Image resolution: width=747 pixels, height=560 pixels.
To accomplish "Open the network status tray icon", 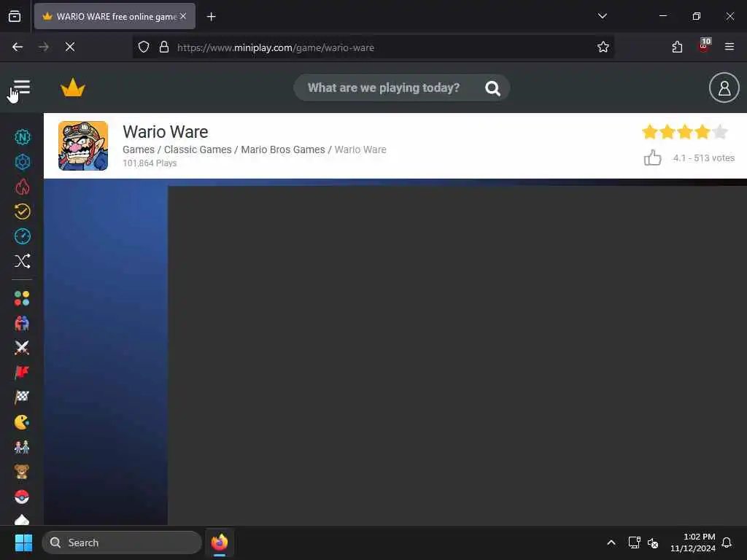I will (x=634, y=542).
